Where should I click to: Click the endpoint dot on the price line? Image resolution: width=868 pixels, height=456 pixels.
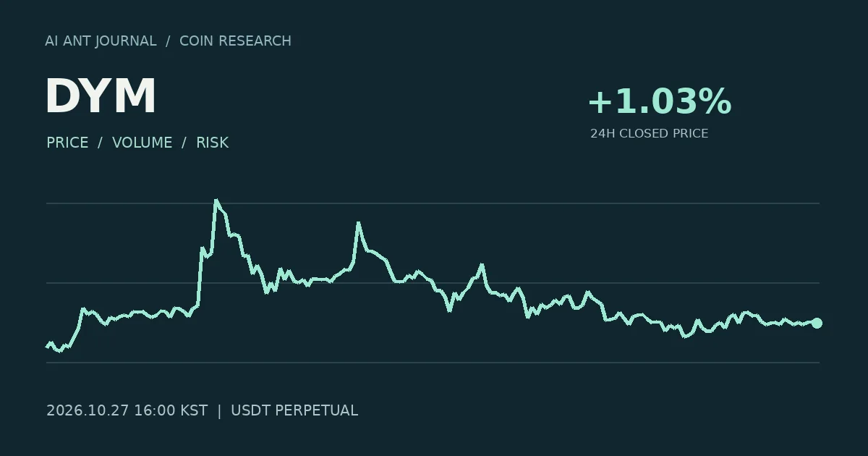pyautogui.click(x=817, y=323)
